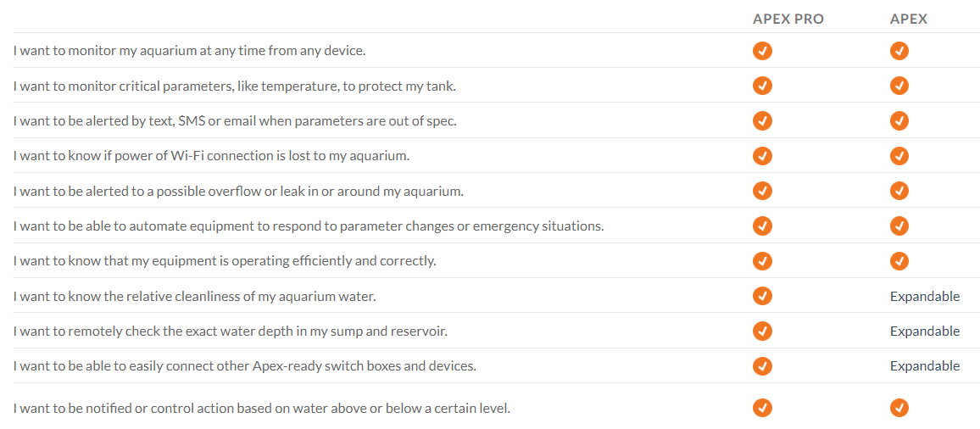Click Apex Pro checkmark for exact water depth row
The height and width of the screenshot is (429, 980).
[762, 331]
